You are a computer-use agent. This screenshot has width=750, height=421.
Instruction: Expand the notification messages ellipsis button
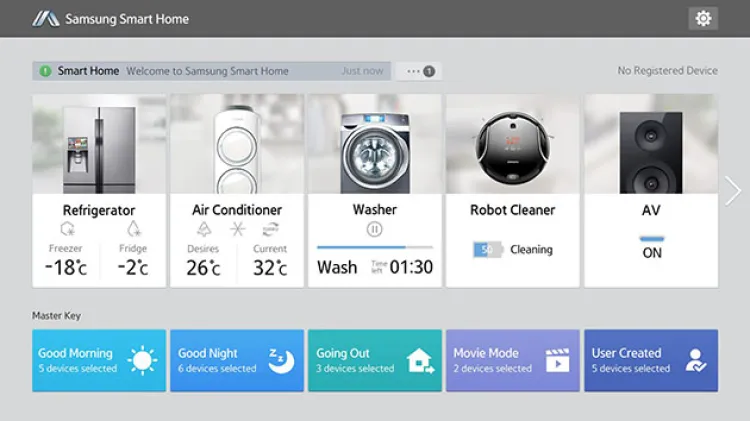[x=419, y=71]
